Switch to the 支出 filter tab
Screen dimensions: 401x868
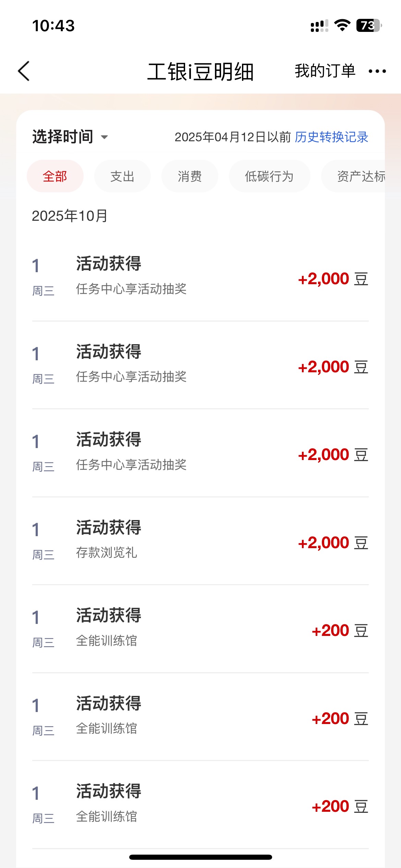122,176
